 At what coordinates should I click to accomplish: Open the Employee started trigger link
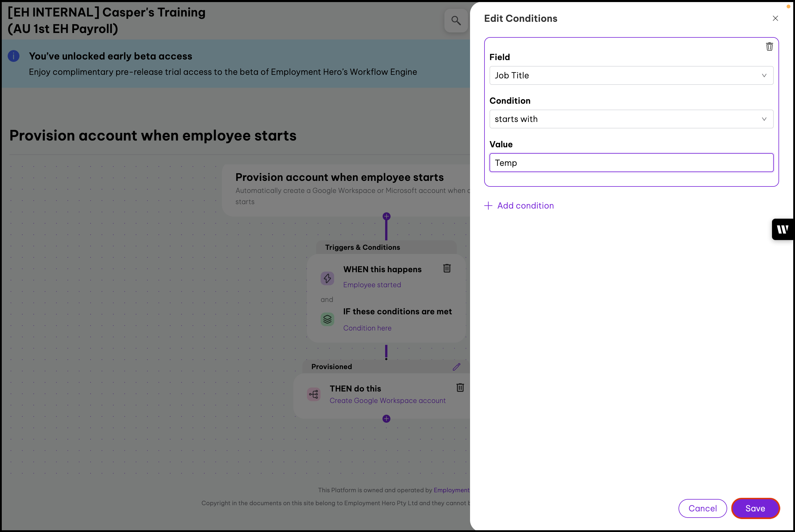point(372,285)
